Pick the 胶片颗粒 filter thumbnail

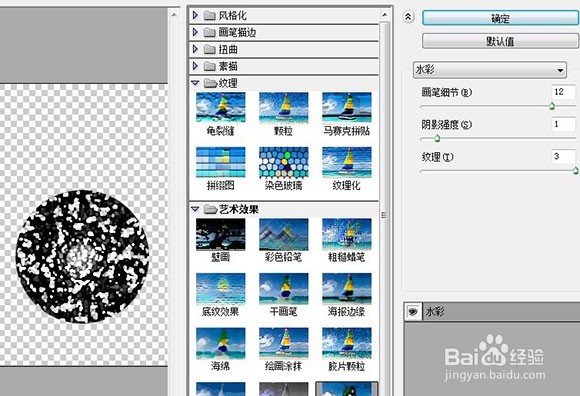click(347, 343)
